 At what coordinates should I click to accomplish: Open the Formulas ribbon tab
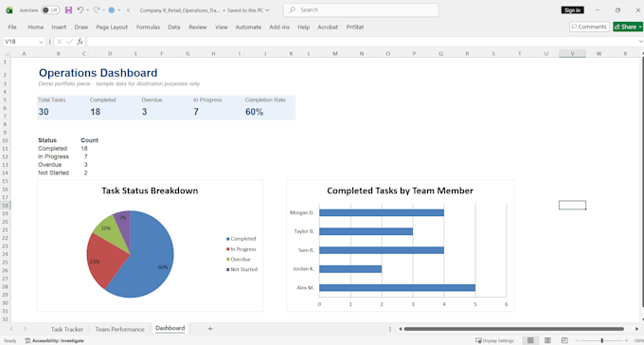click(149, 27)
